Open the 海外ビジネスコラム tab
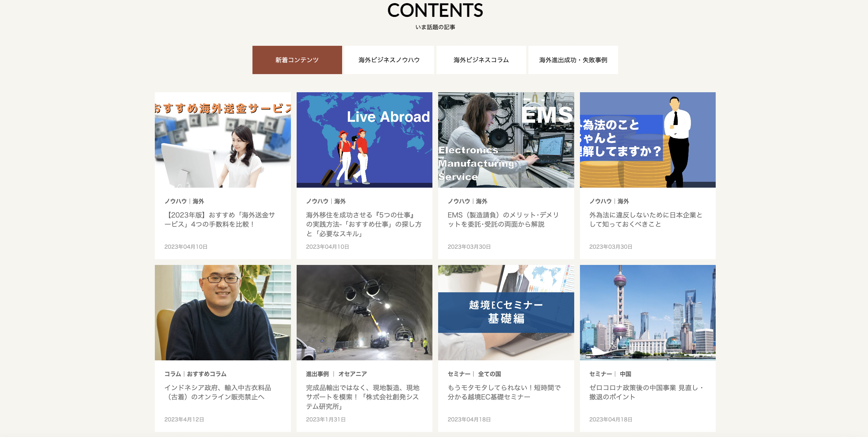 pos(481,60)
